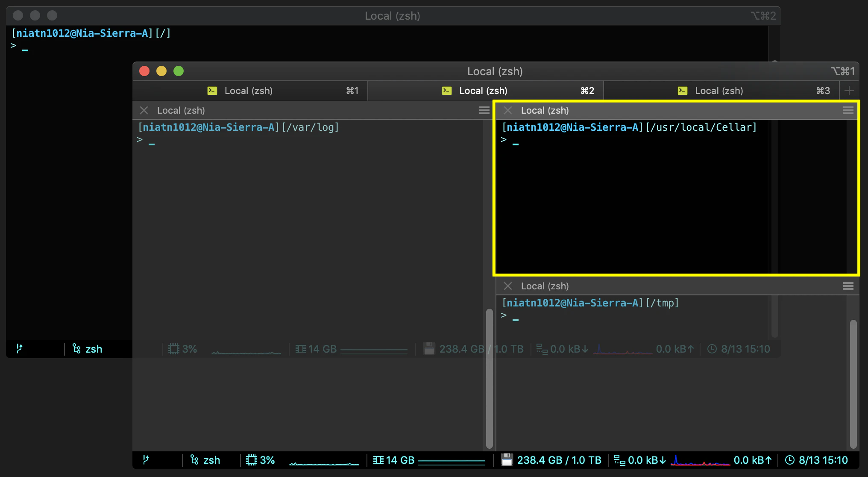Open hamburger menu of /usr/local/Cellar pane
This screenshot has height=477, width=868.
(x=848, y=110)
